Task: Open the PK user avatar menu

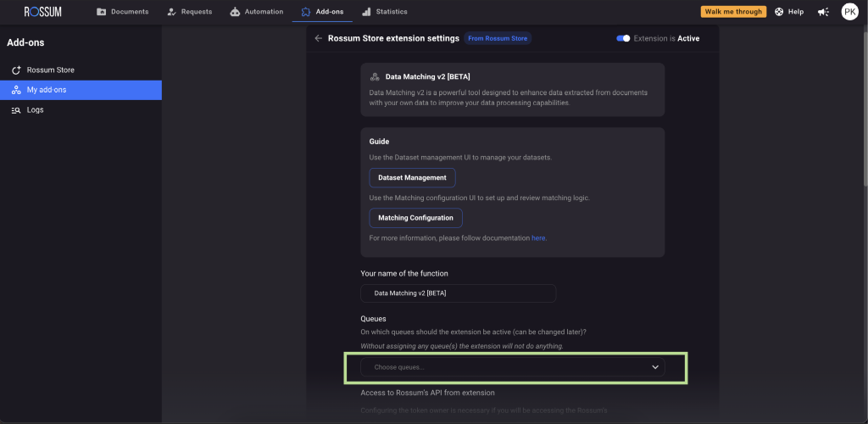Action: click(x=849, y=12)
